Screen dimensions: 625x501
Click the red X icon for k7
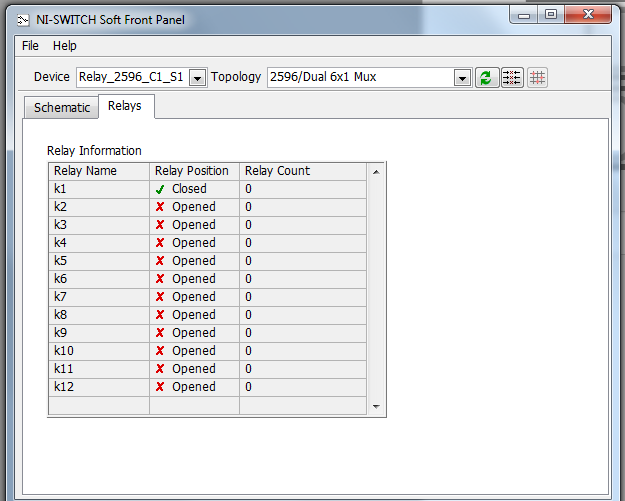(x=160, y=297)
